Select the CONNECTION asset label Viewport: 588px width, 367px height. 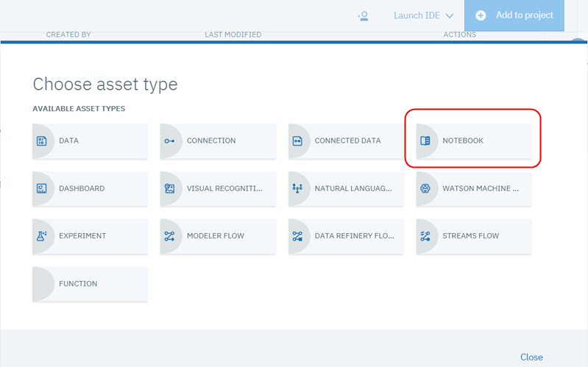point(211,140)
